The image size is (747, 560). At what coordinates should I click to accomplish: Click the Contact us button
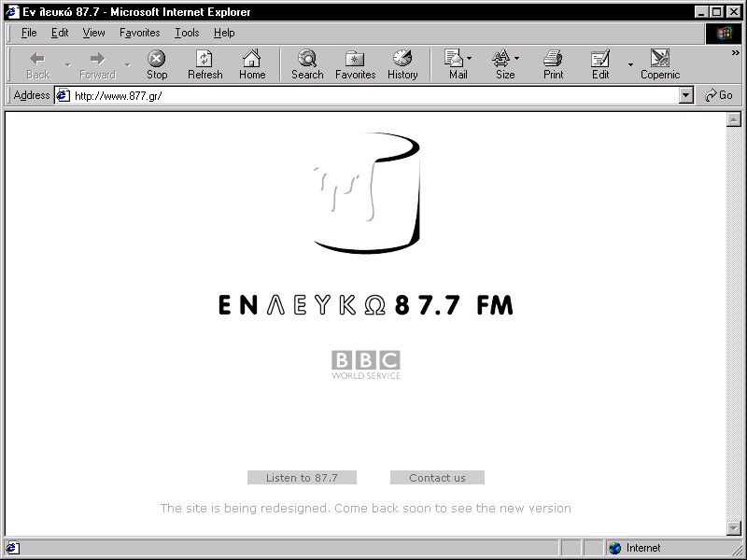pyautogui.click(x=437, y=478)
